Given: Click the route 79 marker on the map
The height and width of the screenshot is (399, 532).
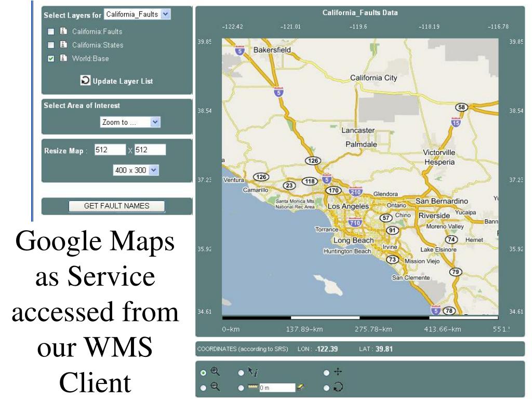Looking at the screenshot, I should click(x=455, y=272).
